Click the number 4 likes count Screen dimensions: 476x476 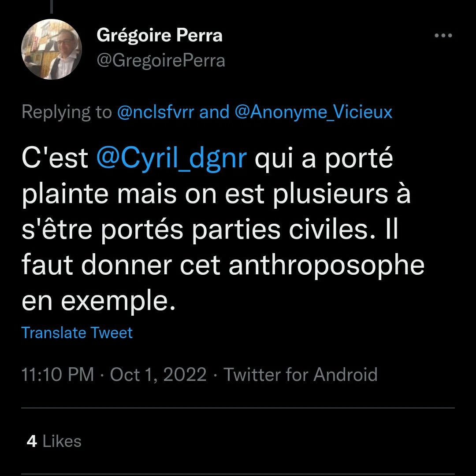pos(32,441)
